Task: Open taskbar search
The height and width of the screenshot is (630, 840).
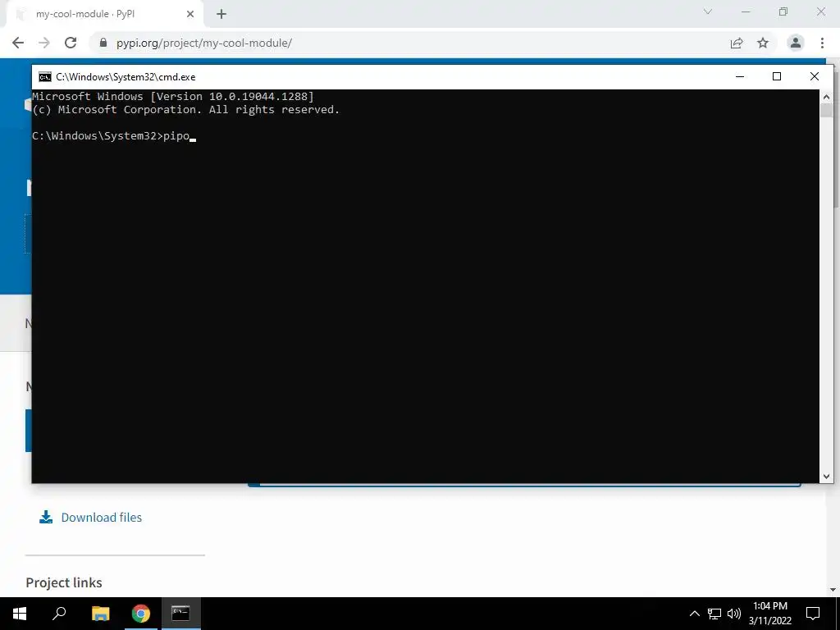Action: [x=59, y=614]
